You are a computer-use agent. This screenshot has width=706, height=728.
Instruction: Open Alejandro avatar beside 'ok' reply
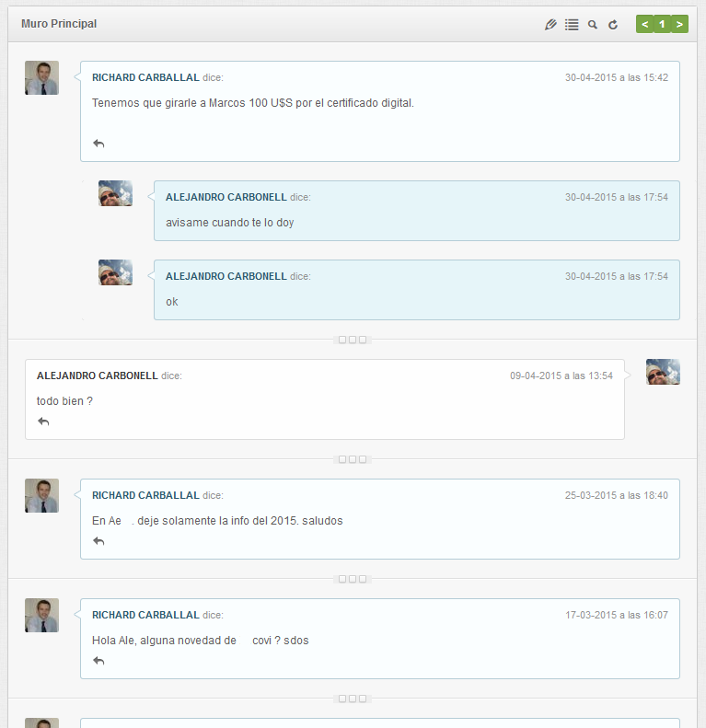pyautogui.click(x=116, y=272)
